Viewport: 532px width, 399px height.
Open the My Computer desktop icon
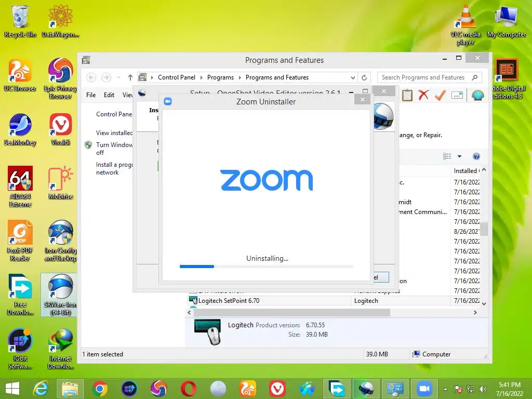506,21
